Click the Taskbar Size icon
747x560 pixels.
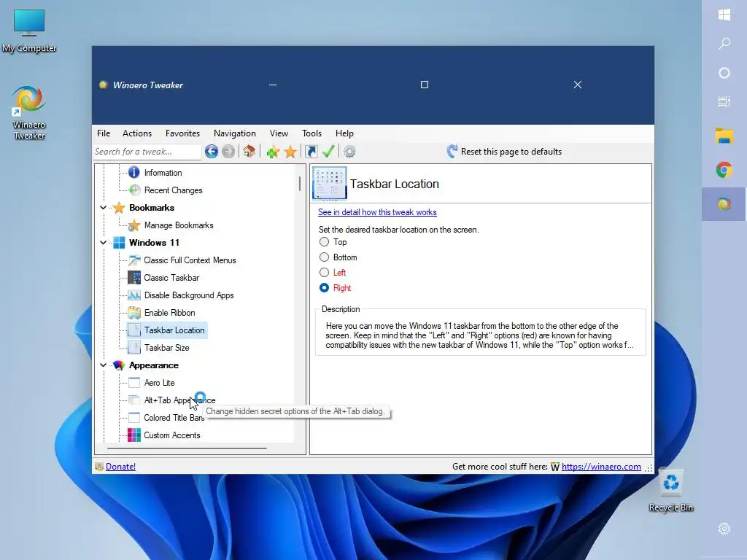pyautogui.click(x=134, y=348)
